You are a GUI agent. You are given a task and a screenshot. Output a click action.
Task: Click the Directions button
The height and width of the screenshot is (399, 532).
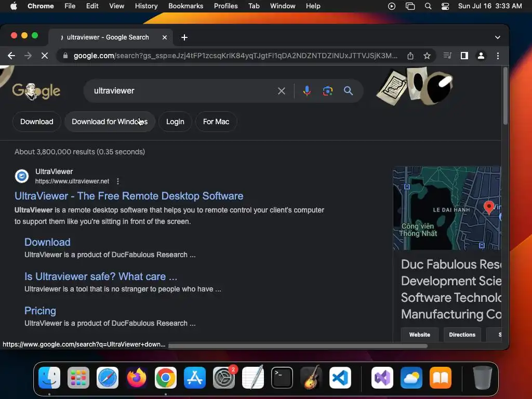(462, 335)
